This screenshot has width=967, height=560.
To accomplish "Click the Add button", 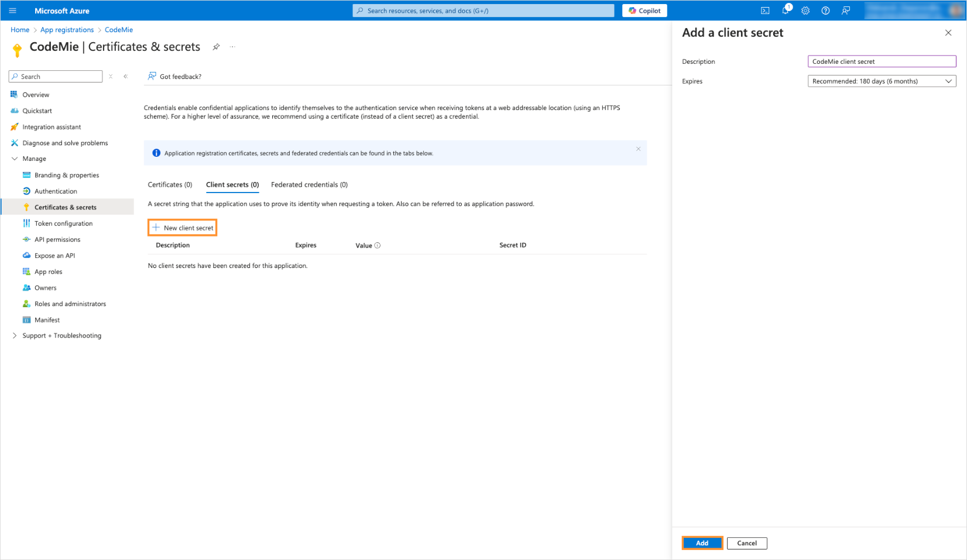I will [702, 543].
